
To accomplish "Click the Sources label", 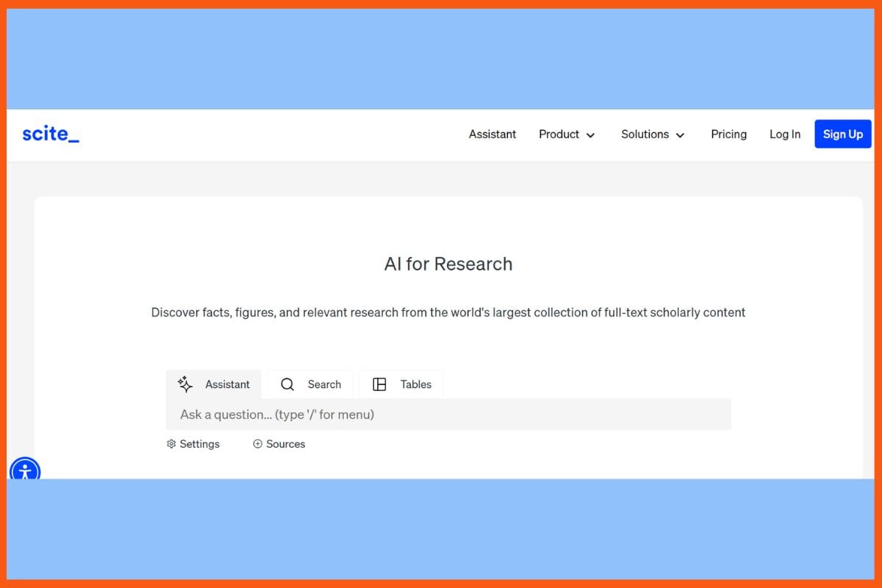I will click(285, 443).
